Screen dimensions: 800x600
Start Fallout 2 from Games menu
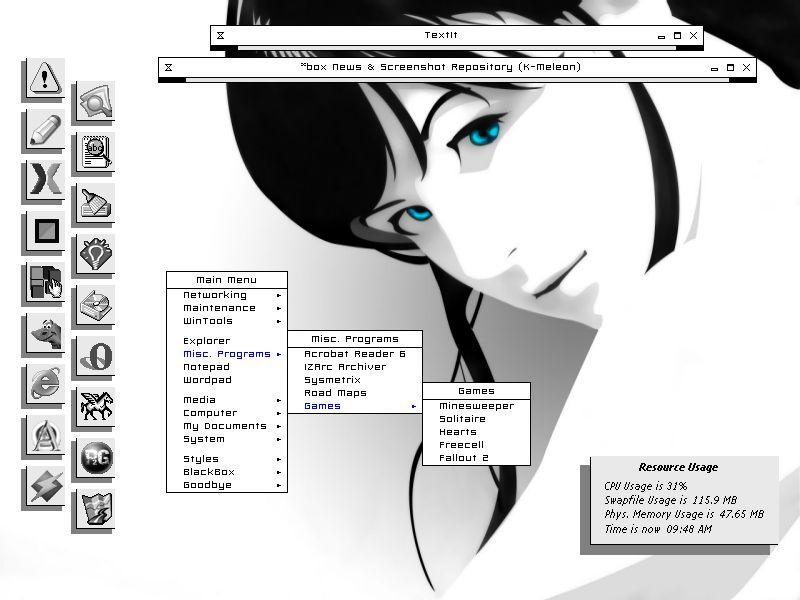coord(477,458)
